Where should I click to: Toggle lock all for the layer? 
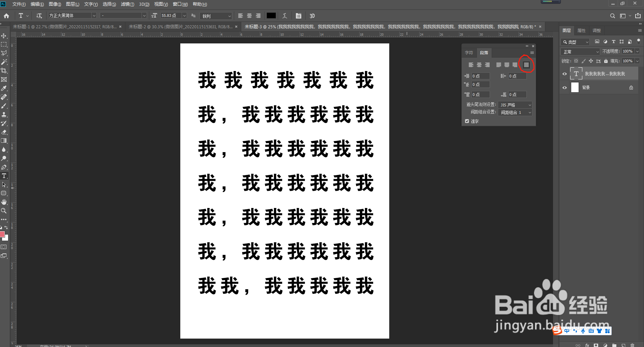[x=606, y=61]
